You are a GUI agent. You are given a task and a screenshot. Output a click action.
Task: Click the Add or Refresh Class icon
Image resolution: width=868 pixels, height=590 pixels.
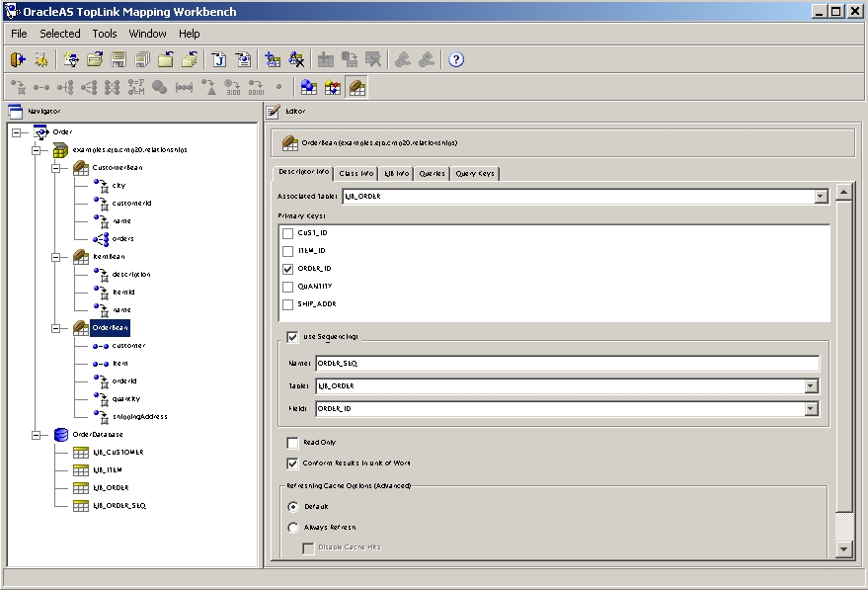(273, 59)
